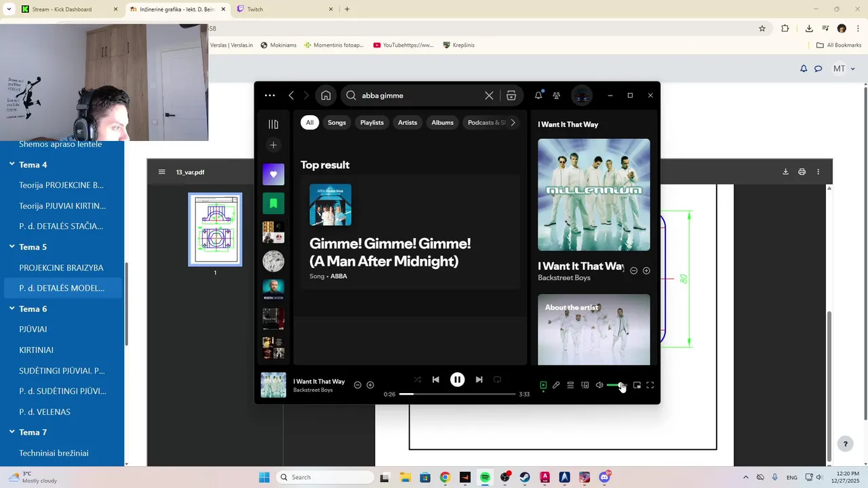Toggle repeat in Spotify player
This screenshot has width=868, height=488.
coord(497,380)
